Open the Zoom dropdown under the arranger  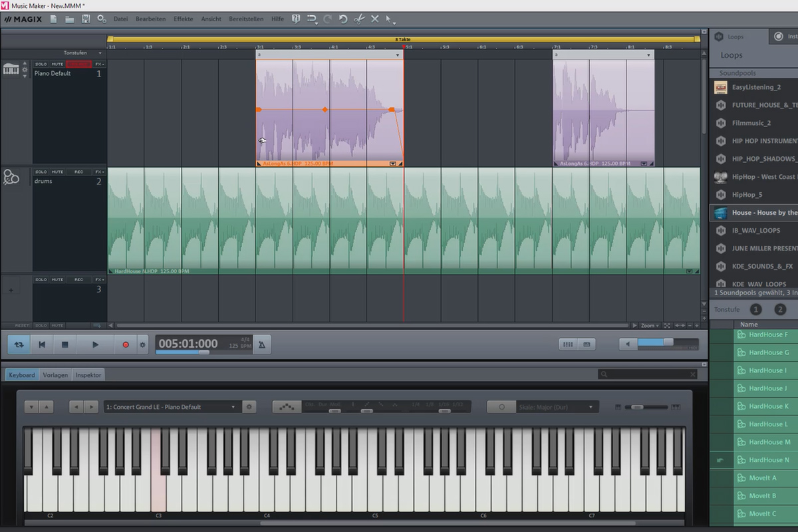pos(650,326)
